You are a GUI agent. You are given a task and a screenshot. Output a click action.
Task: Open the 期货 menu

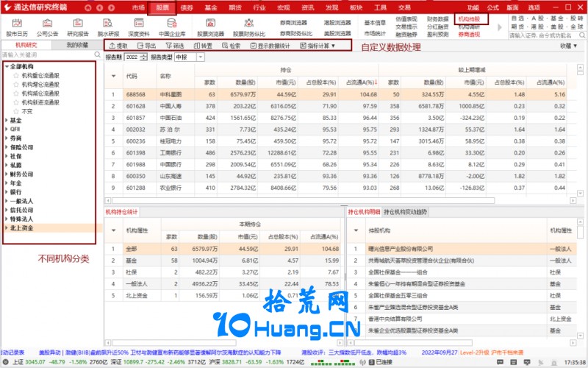click(x=235, y=7)
